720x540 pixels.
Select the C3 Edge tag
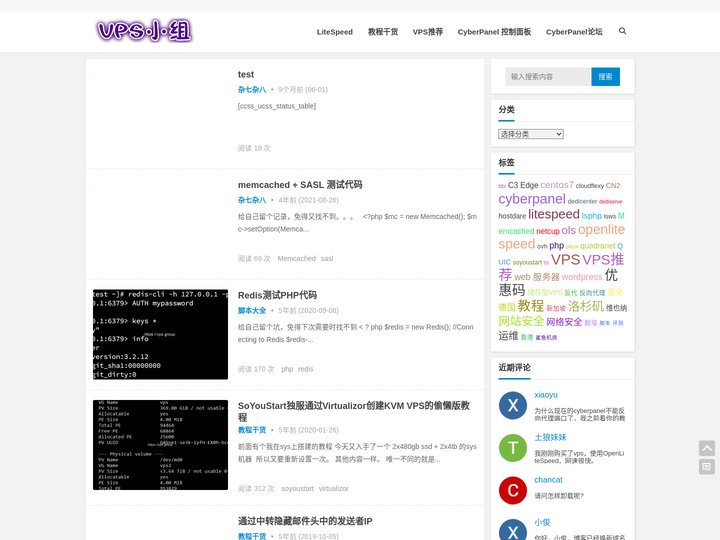[523, 185]
